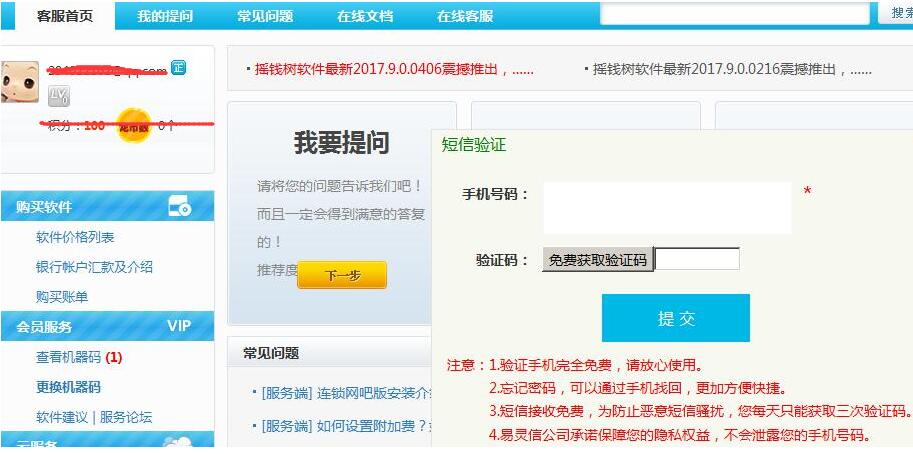Go to the 在线文档 tab

(365, 16)
